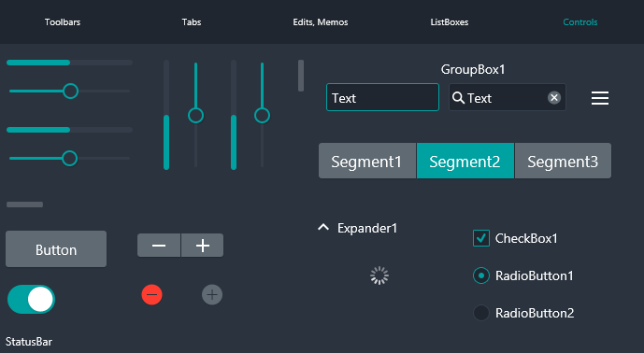Click the upper horizontal slider knob
644x353 pixels.
tap(70, 91)
